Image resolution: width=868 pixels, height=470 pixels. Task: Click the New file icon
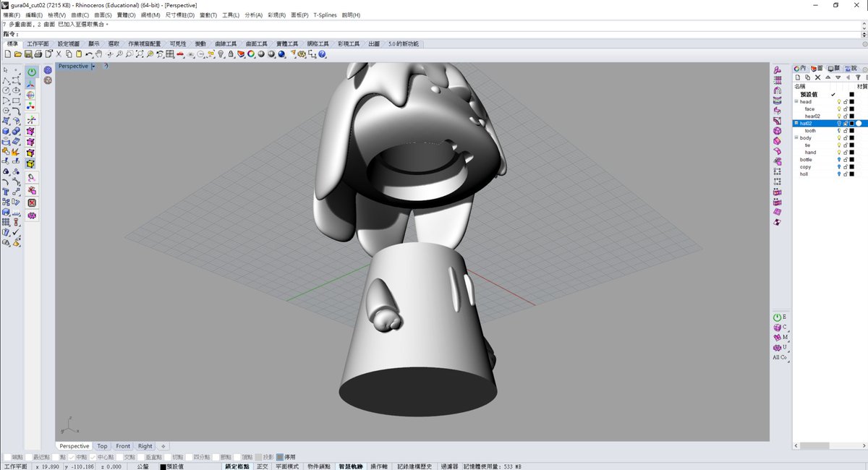click(8, 54)
